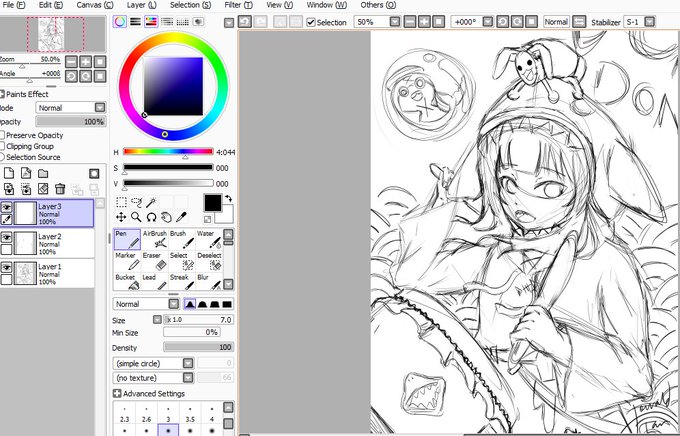Click the swap foreground/background colors arrow
Screen dimensions: 680x436
(229, 199)
